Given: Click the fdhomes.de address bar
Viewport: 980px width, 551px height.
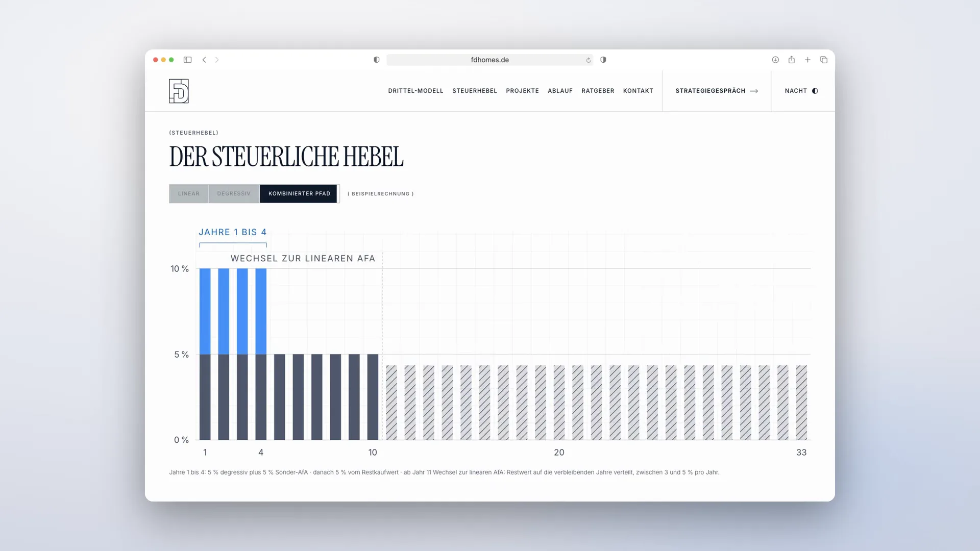Looking at the screenshot, I should tap(489, 60).
